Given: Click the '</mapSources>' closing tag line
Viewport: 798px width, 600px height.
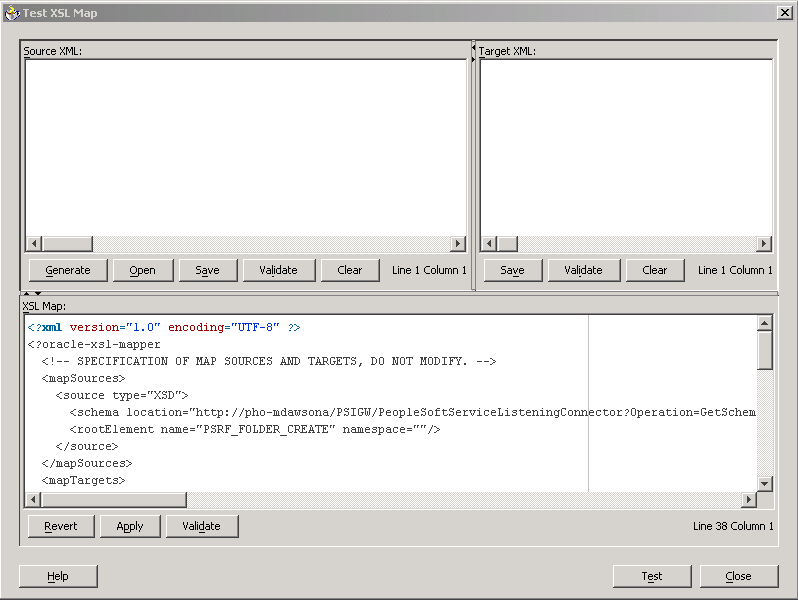Looking at the screenshot, I should click(x=87, y=464).
